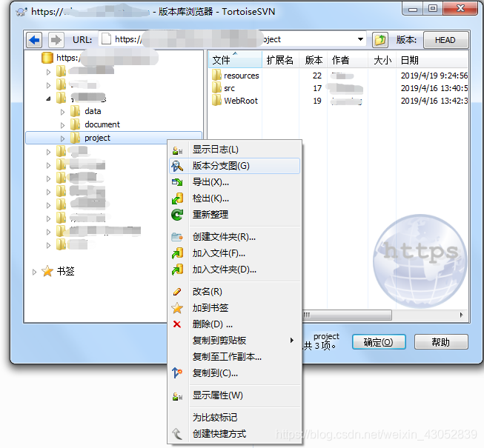Choose 显示属性(W) from the context menu
Image resolution: width=484 pixels, height=448 pixels.
pos(235,395)
